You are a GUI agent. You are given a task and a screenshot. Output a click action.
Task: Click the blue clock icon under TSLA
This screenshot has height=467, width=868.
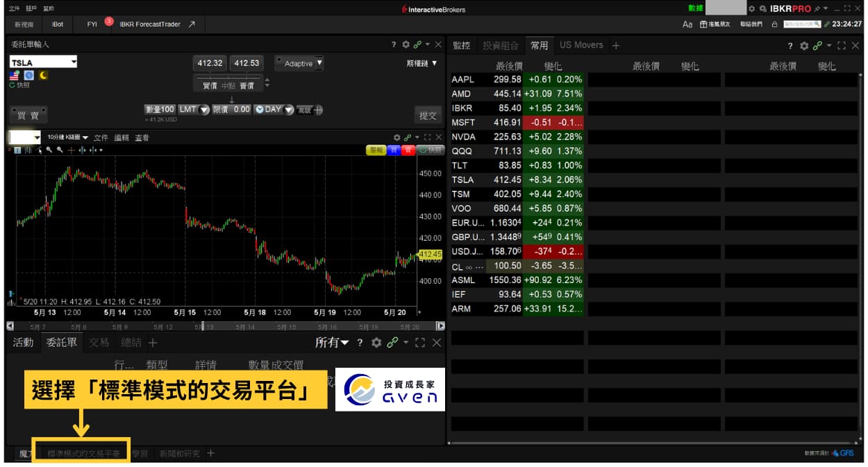(28, 75)
